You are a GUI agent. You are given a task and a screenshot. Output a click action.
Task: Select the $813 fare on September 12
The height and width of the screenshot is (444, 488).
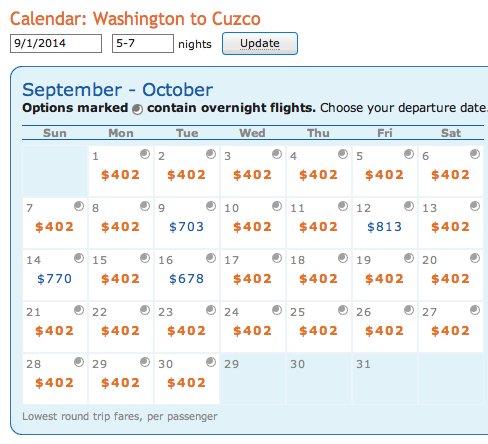pyautogui.click(x=384, y=227)
